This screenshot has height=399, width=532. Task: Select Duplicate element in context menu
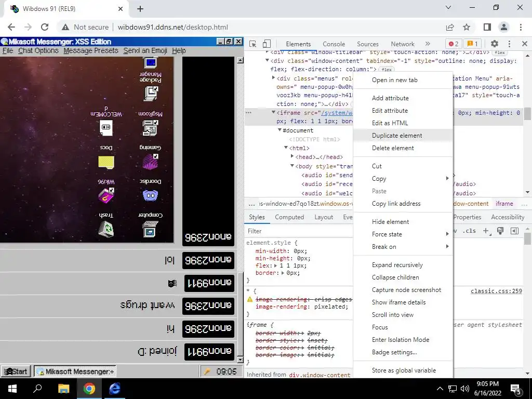pyautogui.click(x=403, y=136)
